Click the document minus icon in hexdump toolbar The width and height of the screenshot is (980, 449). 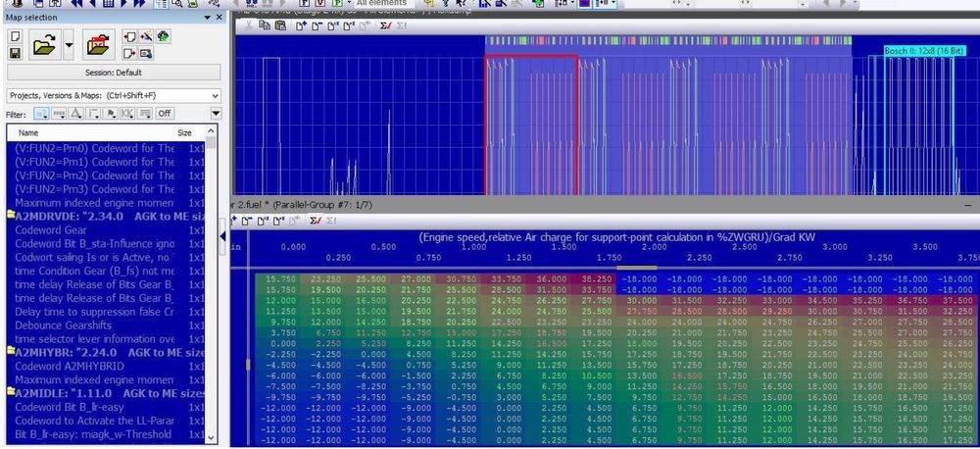[x=317, y=25]
